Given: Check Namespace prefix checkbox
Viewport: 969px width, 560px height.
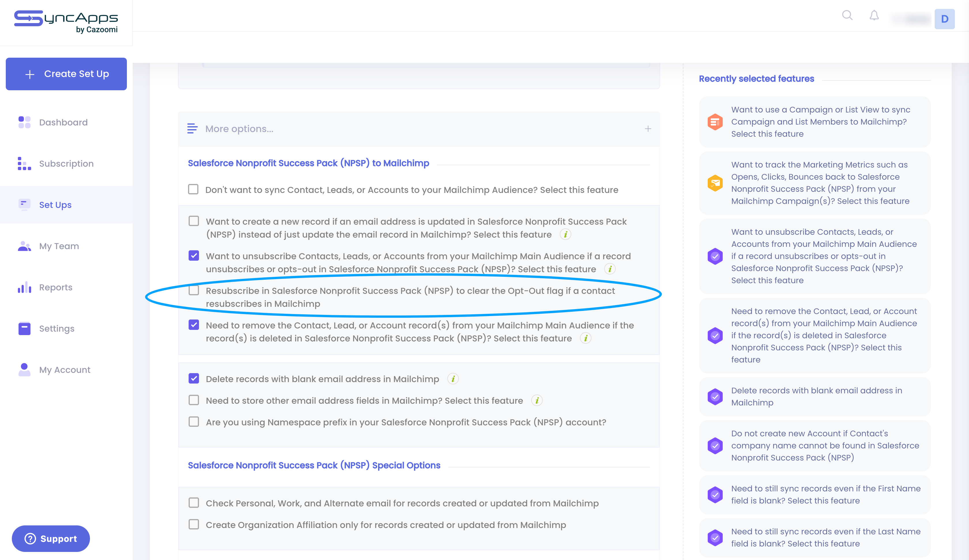Looking at the screenshot, I should (194, 422).
